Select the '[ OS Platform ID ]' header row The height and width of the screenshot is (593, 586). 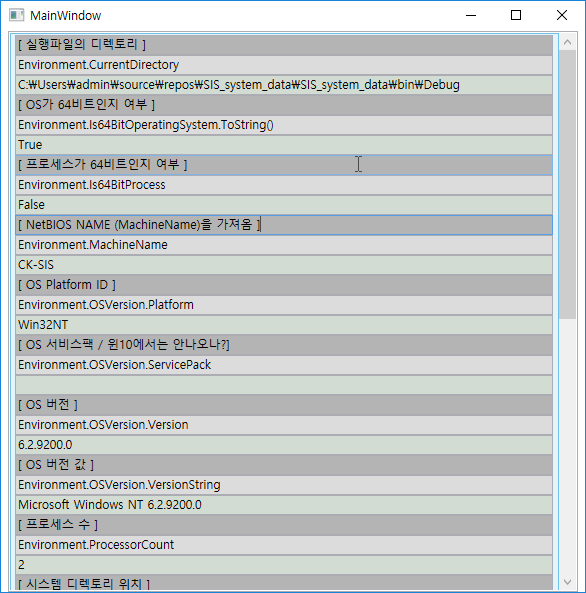(284, 285)
